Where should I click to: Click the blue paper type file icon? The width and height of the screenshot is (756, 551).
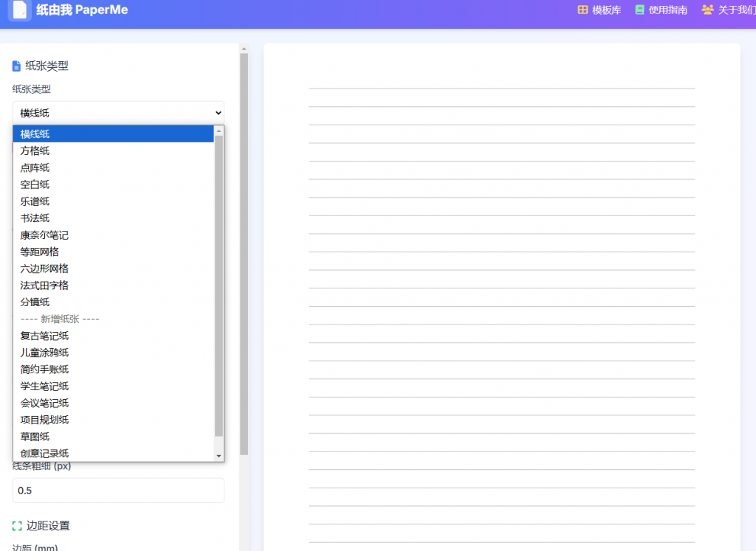[16, 66]
